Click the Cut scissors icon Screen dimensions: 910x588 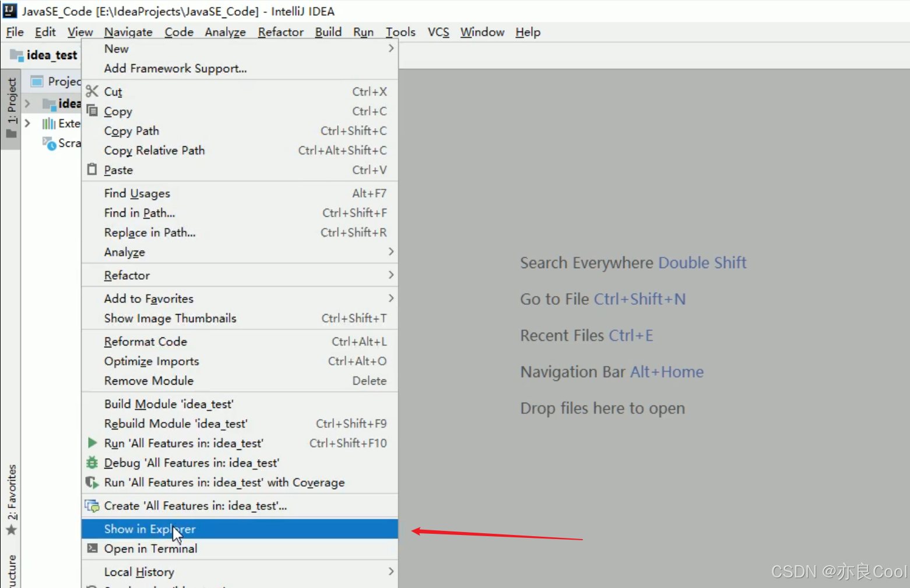coord(92,91)
